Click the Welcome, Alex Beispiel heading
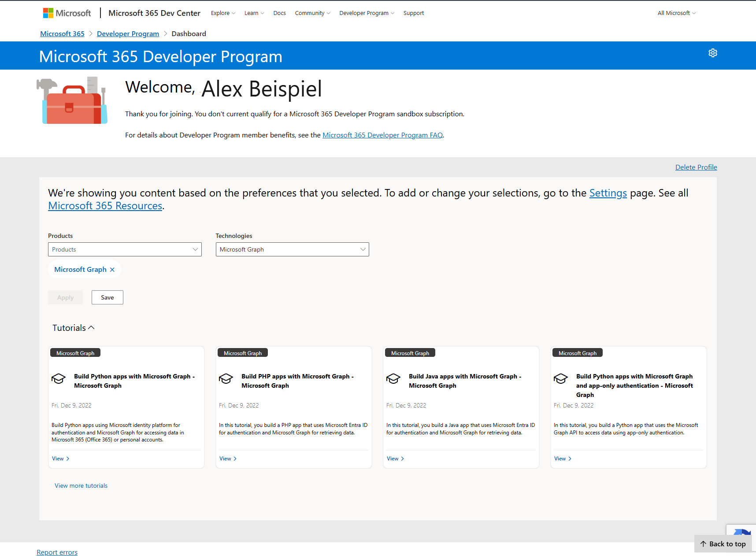 tap(224, 89)
